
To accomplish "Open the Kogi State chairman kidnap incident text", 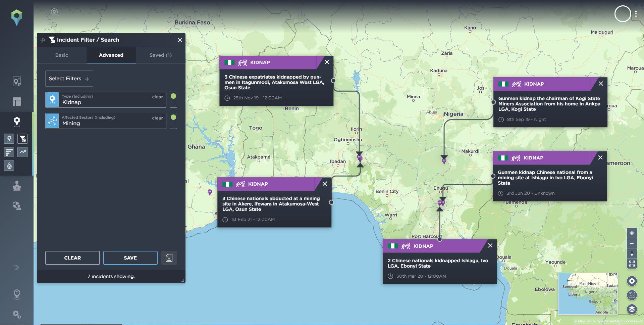I will tap(549, 104).
